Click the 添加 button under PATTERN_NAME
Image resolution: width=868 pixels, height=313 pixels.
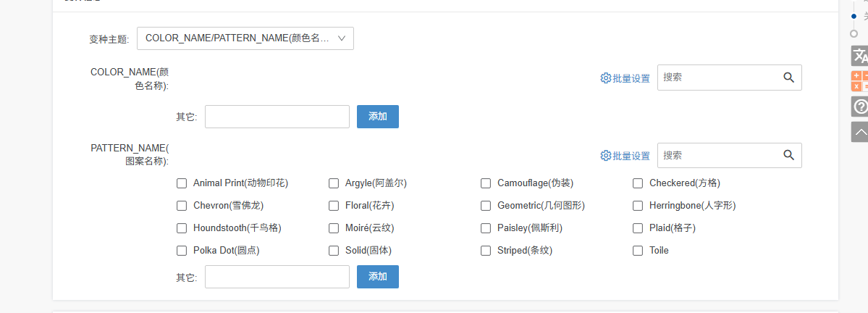tap(378, 277)
